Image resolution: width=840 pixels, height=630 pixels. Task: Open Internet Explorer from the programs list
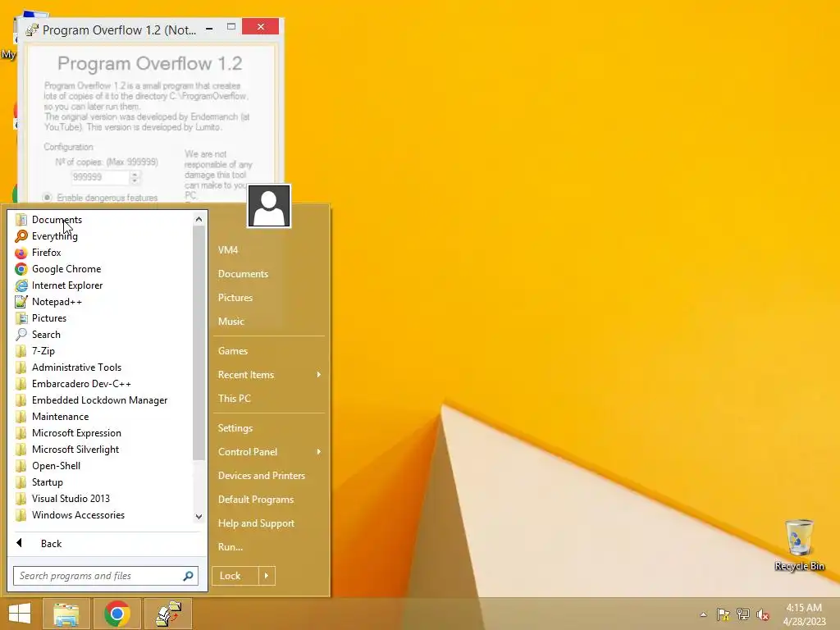pos(67,285)
